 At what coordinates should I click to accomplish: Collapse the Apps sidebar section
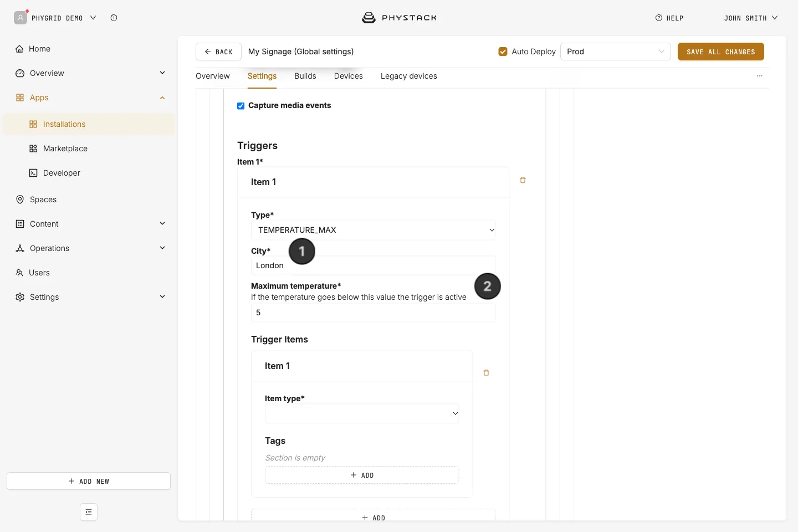coord(162,98)
